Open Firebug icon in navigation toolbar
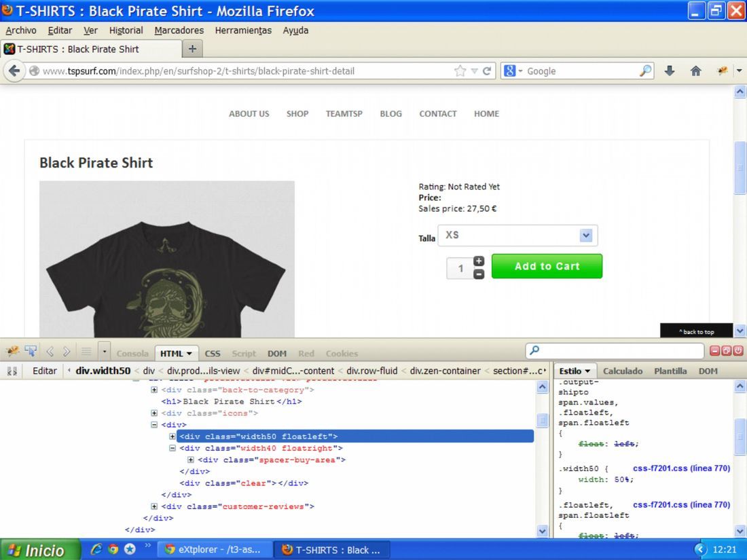 [722, 71]
